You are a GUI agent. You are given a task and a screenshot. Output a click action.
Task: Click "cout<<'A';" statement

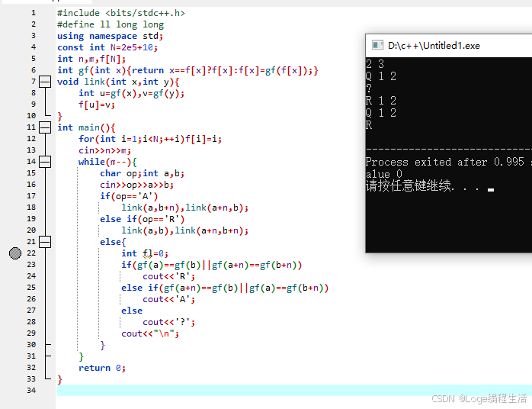click(x=169, y=299)
